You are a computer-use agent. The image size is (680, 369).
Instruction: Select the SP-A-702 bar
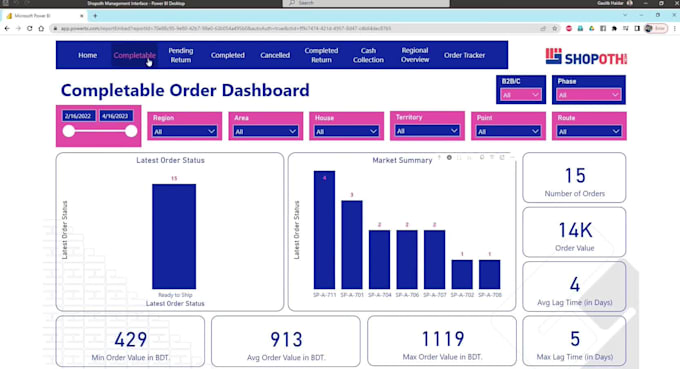pos(462,274)
